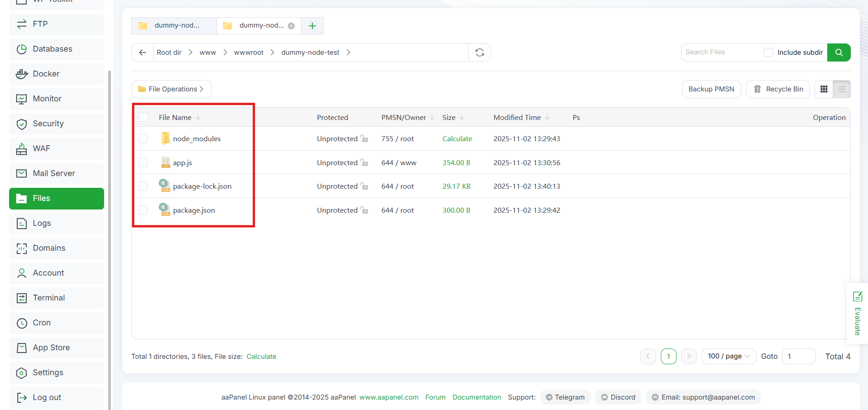The width and height of the screenshot is (868, 410).
Task: Open the Evaluate feedback tab
Action: [857, 313]
